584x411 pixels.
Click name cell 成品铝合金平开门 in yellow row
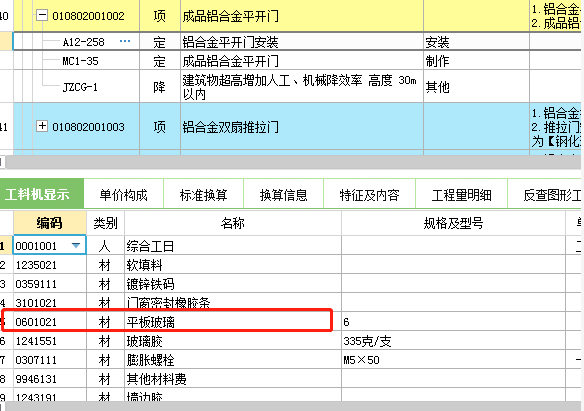tap(302, 16)
